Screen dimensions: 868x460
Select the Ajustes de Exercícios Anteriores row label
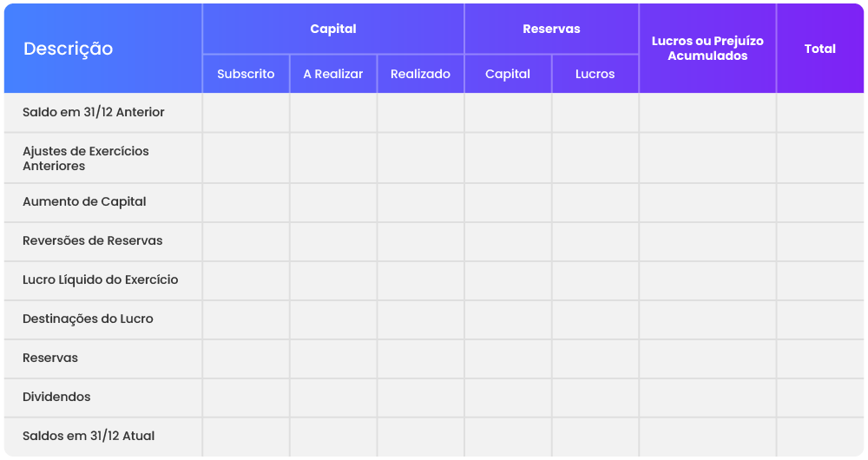pyautogui.click(x=86, y=158)
